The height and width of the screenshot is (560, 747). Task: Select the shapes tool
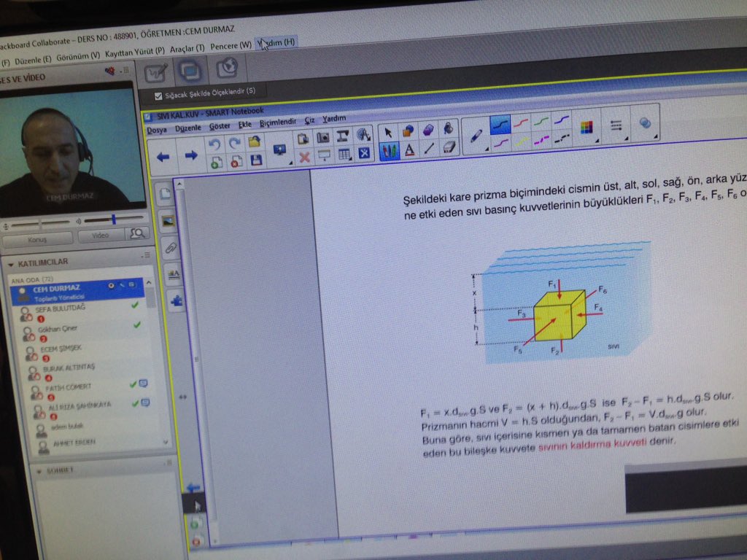click(x=408, y=131)
